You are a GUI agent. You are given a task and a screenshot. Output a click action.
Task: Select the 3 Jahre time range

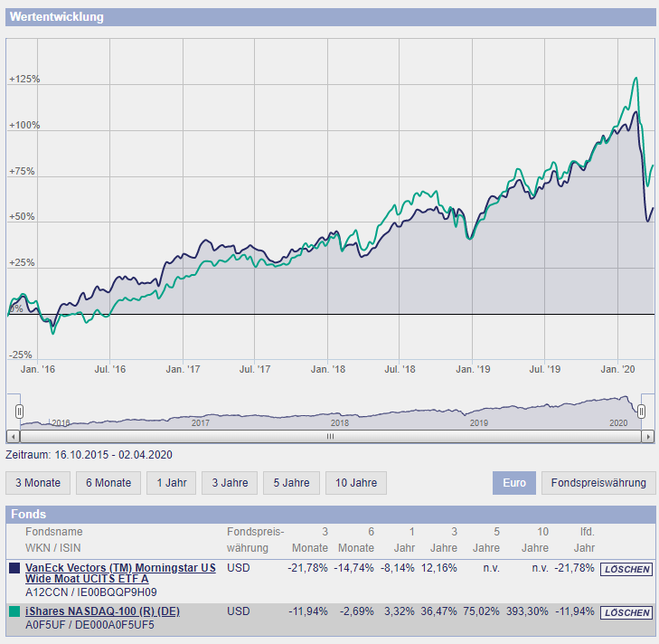coord(230,483)
